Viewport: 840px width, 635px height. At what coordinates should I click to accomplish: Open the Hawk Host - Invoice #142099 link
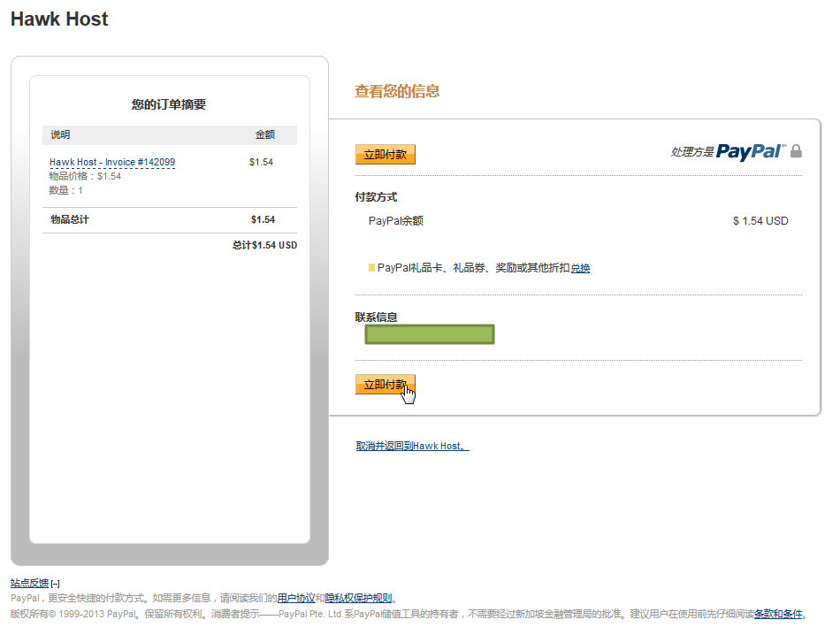click(112, 162)
